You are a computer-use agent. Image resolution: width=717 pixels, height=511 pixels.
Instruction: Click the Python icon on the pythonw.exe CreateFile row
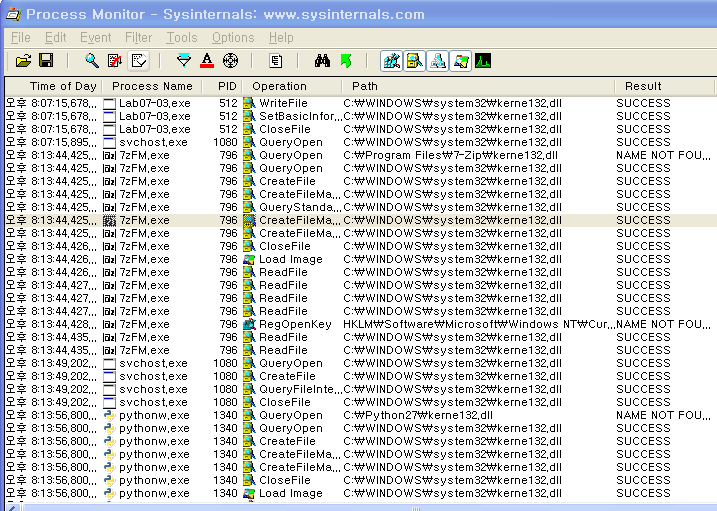[110, 442]
